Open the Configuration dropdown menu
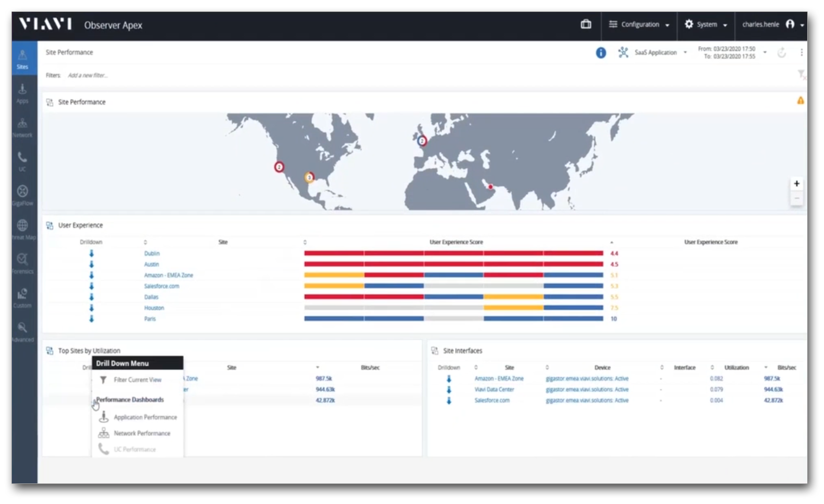 (x=639, y=24)
